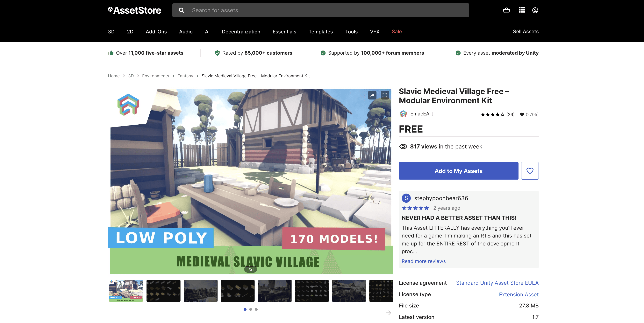Click the five blue review stars

[415, 208]
